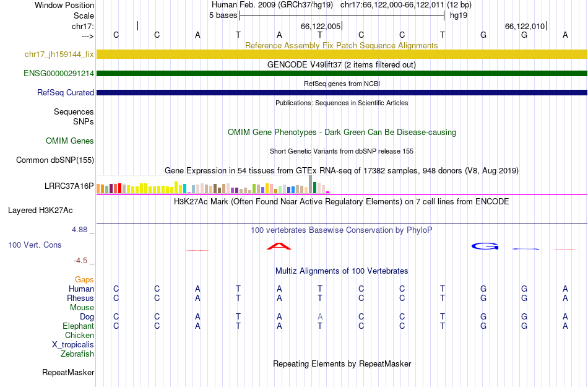Screen dimensions: 588x387
Task: Click the LRRC37A16P gene label
Action: click(x=69, y=186)
